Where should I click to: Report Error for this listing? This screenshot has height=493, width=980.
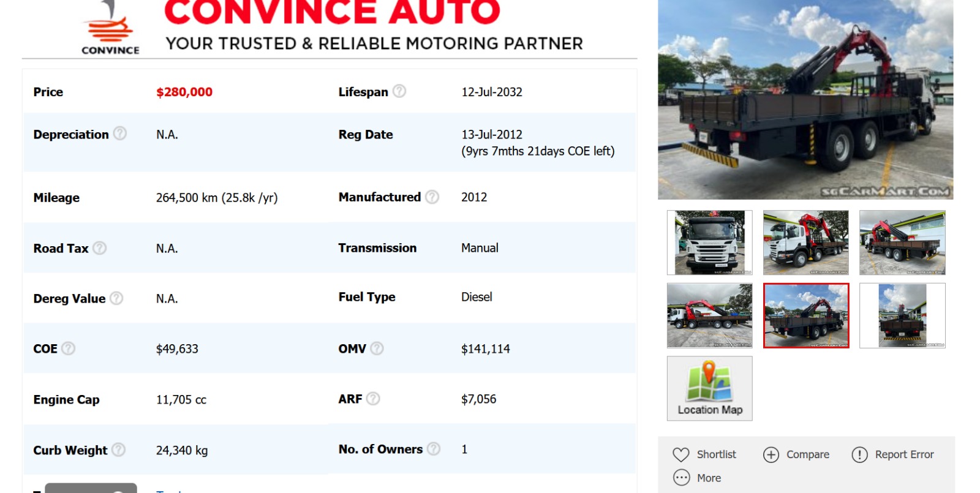click(x=892, y=454)
